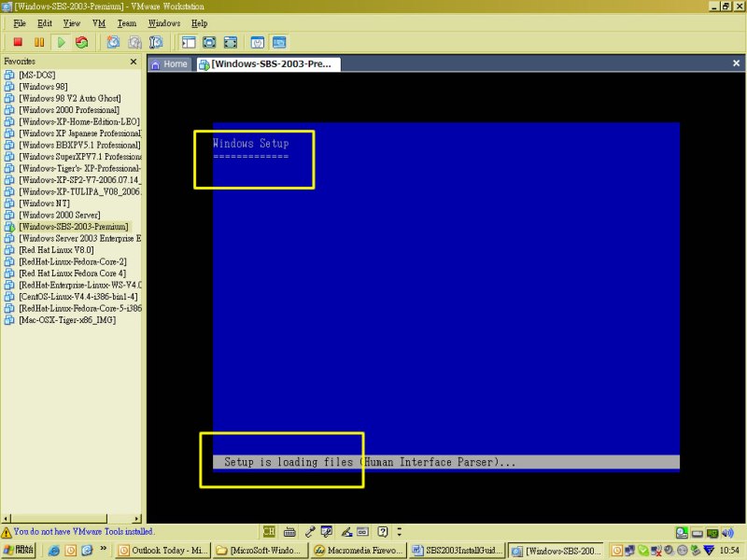Select [RedHat-Linux-Fedora-Core-2] favorite
This screenshot has height=560, width=747.
click(x=73, y=262)
